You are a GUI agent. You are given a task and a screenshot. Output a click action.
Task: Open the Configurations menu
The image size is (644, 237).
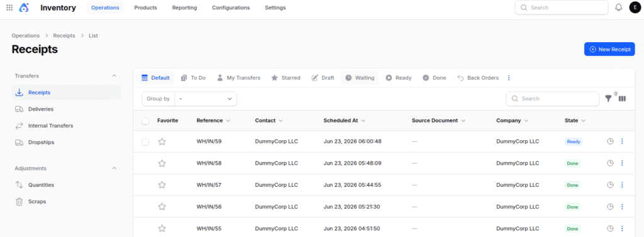click(231, 8)
